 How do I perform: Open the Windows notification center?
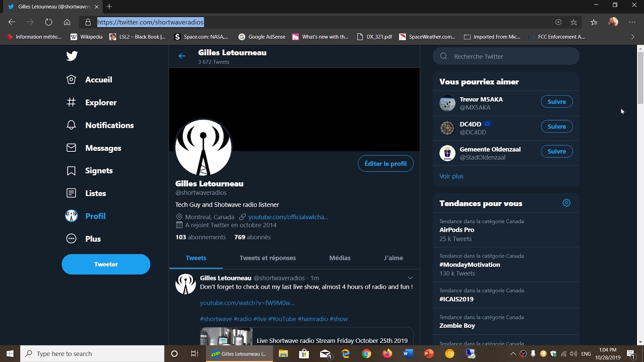point(631,354)
